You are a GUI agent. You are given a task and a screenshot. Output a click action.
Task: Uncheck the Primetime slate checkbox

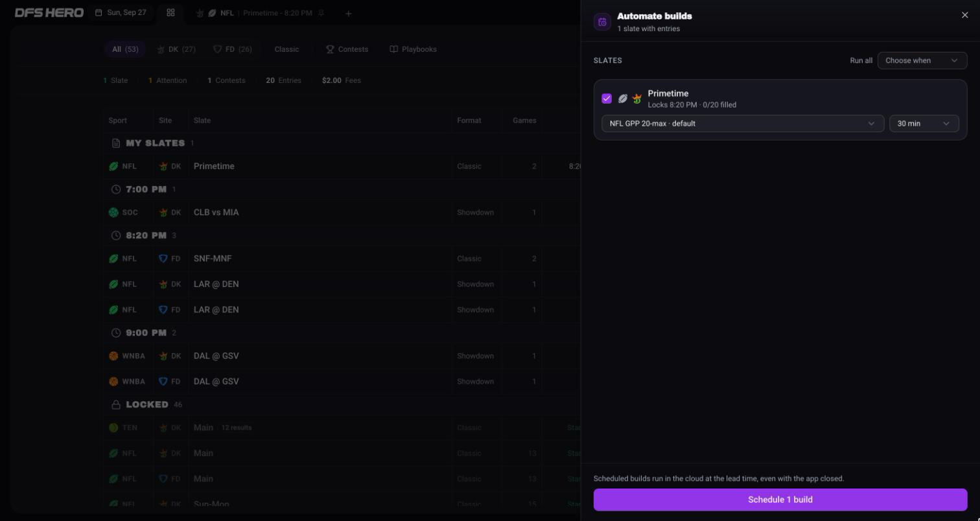[x=607, y=98]
